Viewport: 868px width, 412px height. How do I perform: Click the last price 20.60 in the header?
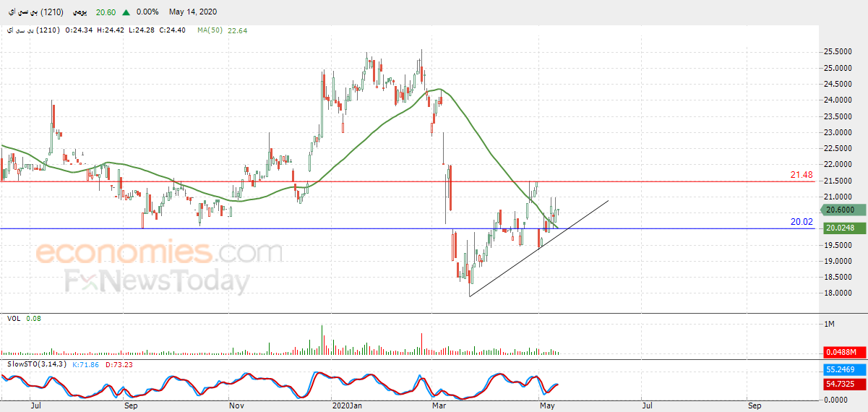point(106,12)
